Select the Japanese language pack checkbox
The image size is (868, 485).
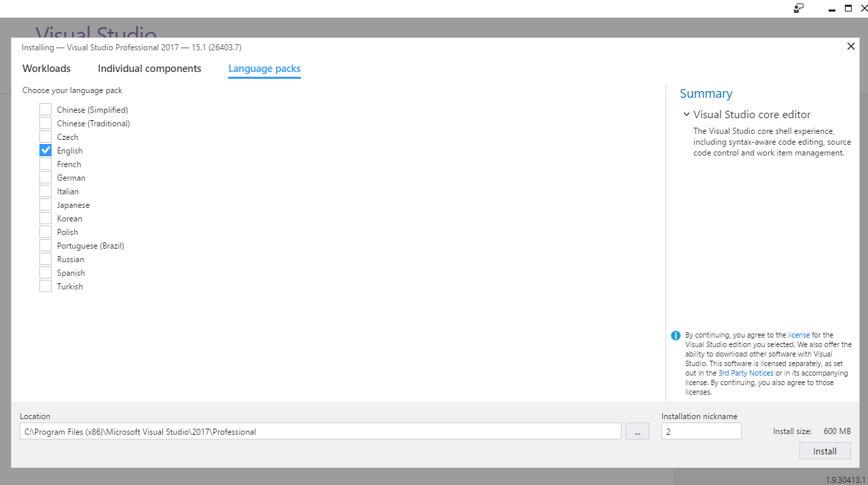[45, 204]
